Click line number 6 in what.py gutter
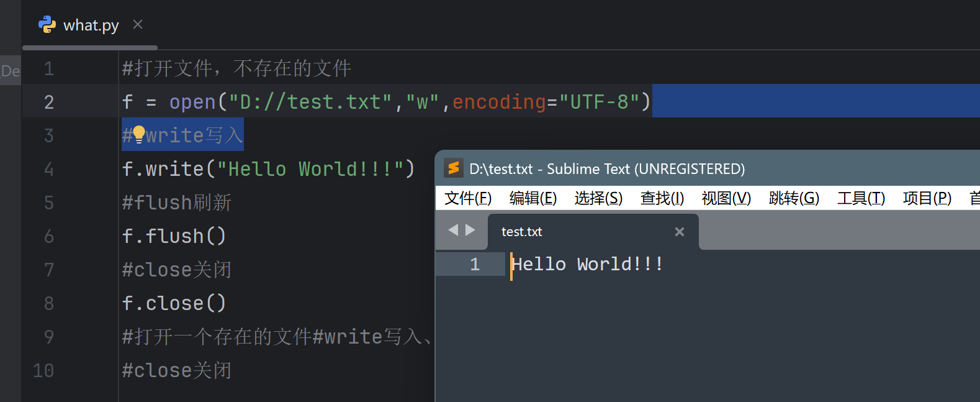The width and height of the screenshot is (980, 402). (x=49, y=236)
